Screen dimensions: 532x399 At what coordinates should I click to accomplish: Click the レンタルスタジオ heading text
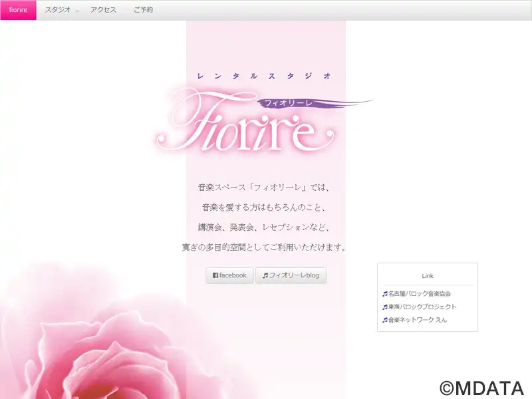tap(264, 76)
